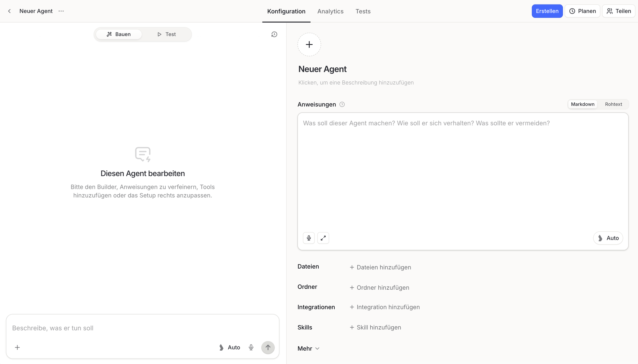This screenshot has width=638, height=364.
Task: Select Markdown format for instructions
Action: tap(582, 104)
